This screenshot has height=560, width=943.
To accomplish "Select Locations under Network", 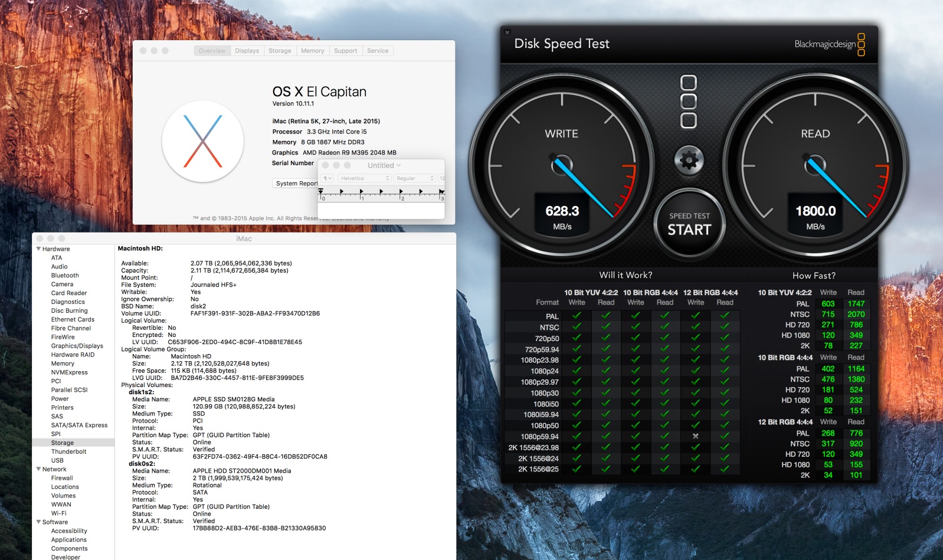I will [65, 487].
